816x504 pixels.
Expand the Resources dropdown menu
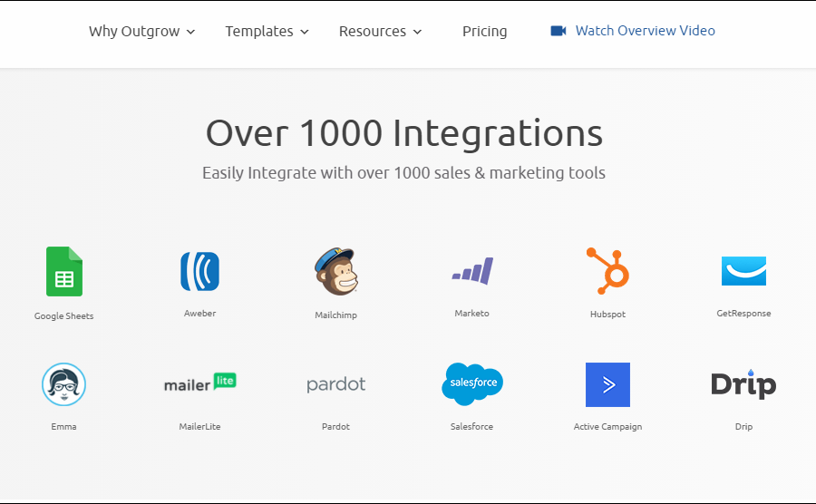point(380,32)
